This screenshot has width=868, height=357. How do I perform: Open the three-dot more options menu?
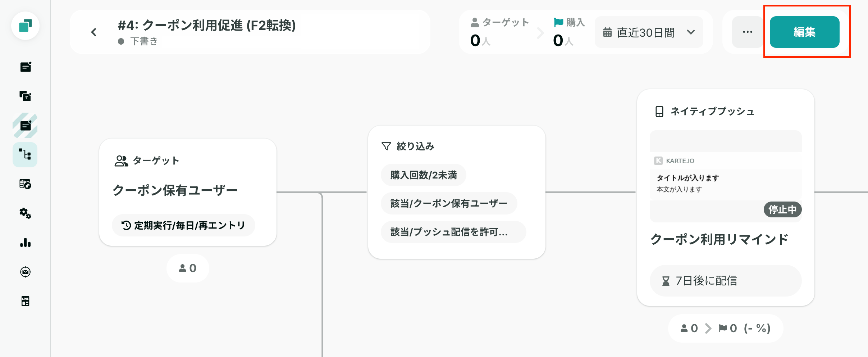(x=748, y=32)
